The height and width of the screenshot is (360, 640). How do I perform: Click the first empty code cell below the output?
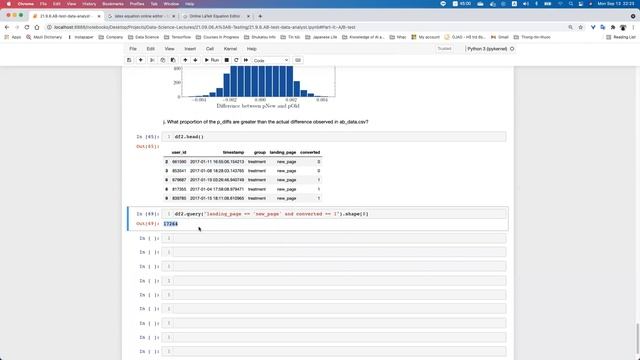(x=334, y=238)
